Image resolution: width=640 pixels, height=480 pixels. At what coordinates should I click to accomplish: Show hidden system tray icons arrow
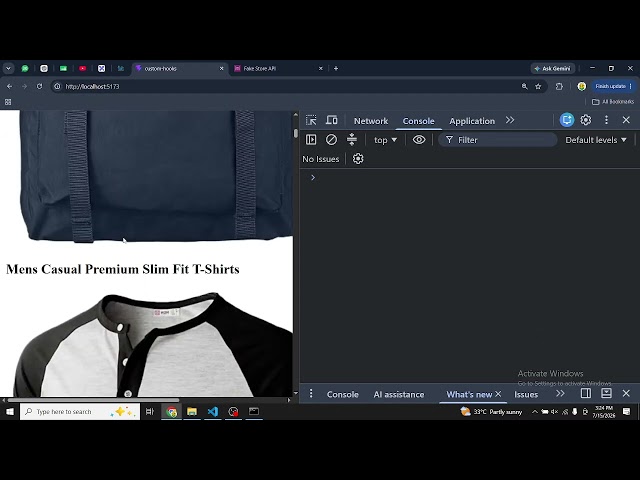[534, 412]
